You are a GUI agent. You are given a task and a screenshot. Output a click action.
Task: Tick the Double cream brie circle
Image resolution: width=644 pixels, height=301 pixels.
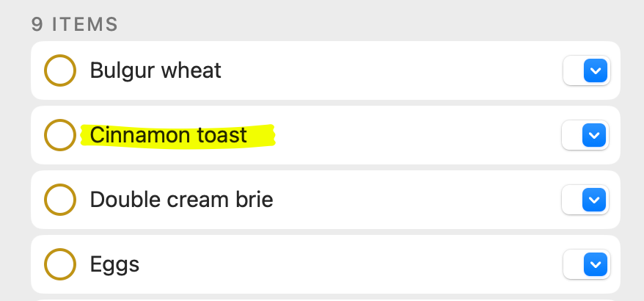tap(60, 200)
